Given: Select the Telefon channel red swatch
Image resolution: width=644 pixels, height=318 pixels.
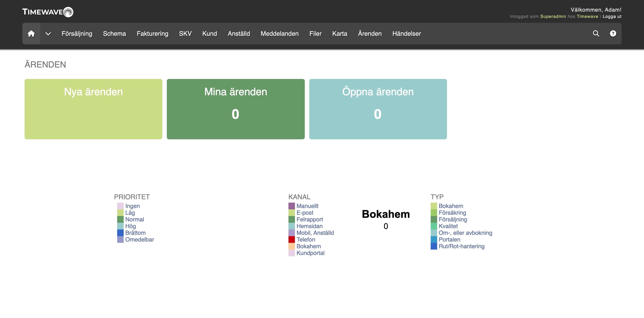Looking at the screenshot, I should pyautogui.click(x=292, y=240).
